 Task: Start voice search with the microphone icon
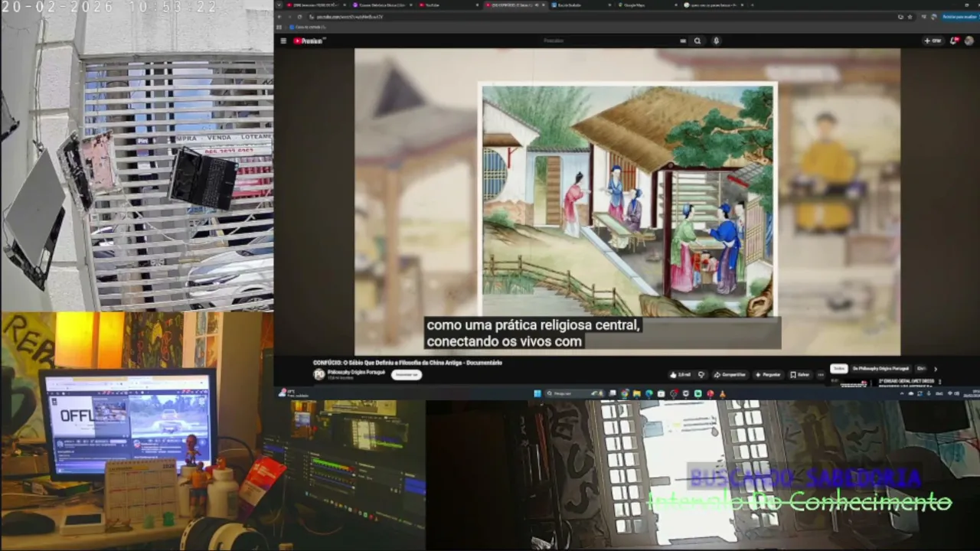tap(717, 41)
